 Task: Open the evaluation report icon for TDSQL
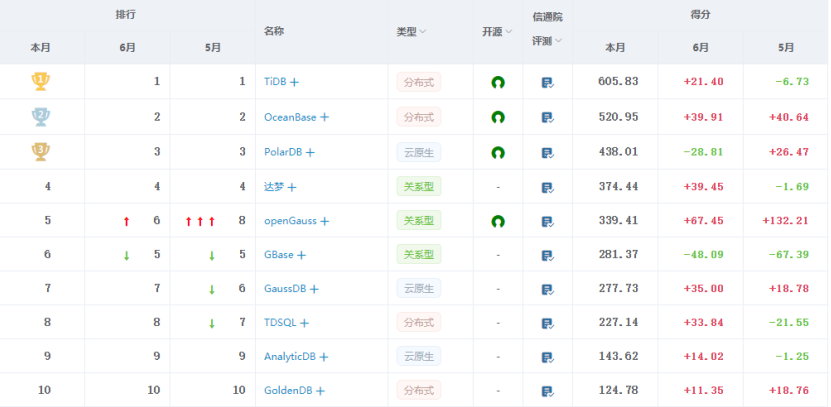[547, 323]
